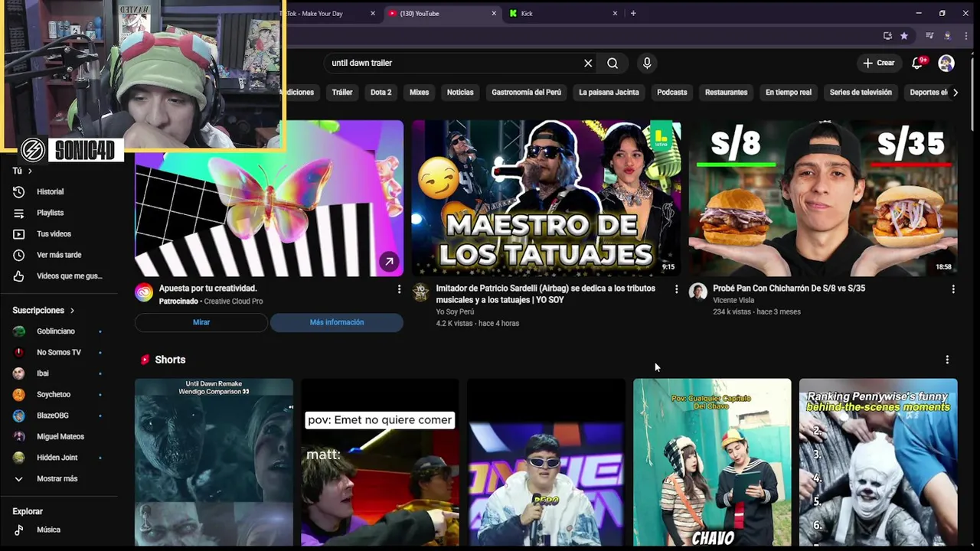Click the Explorar heading in sidebar
The height and width of the screenshot is (551, 980).
[x=28, y=511]
